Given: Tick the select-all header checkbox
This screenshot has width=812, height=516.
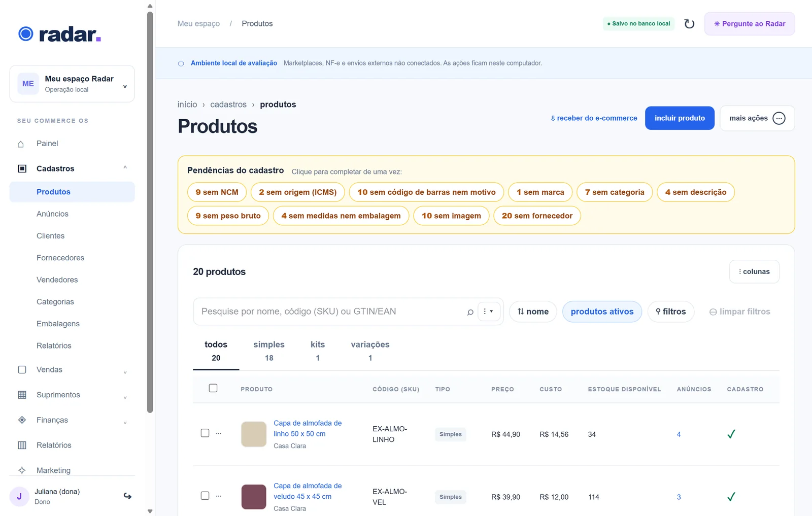Looking at the screenshot, I should tap(213, 388).
